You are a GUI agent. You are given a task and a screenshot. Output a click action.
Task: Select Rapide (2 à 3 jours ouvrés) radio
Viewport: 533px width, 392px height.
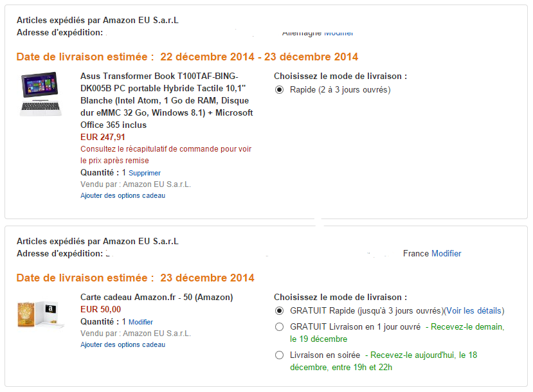pyautogui.click(x=280, y=90)
